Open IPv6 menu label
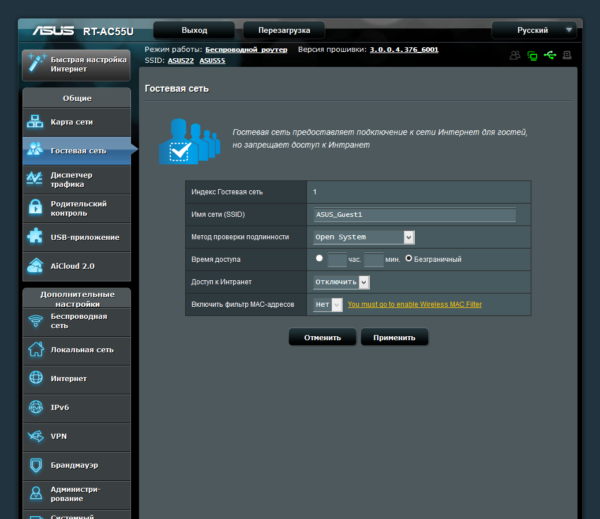Viewport: 600px width, 519px height. pyautogui.click(x=60, y=407)
